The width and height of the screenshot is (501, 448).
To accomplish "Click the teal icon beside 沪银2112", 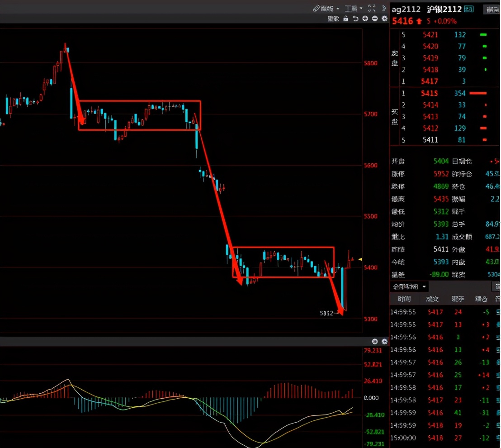I will 469,9.
